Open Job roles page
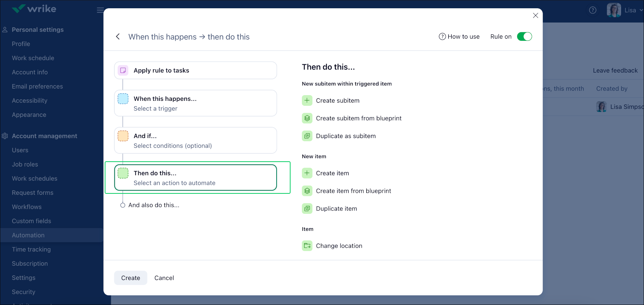 pos(25,164)
